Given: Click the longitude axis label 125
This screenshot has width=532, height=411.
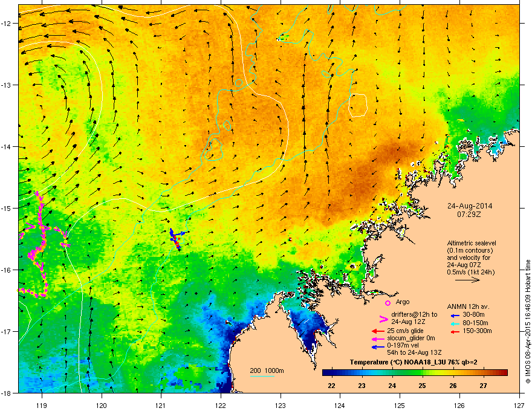Looking at the screenshot, I should pyautogui.click(x=400, y=405).
